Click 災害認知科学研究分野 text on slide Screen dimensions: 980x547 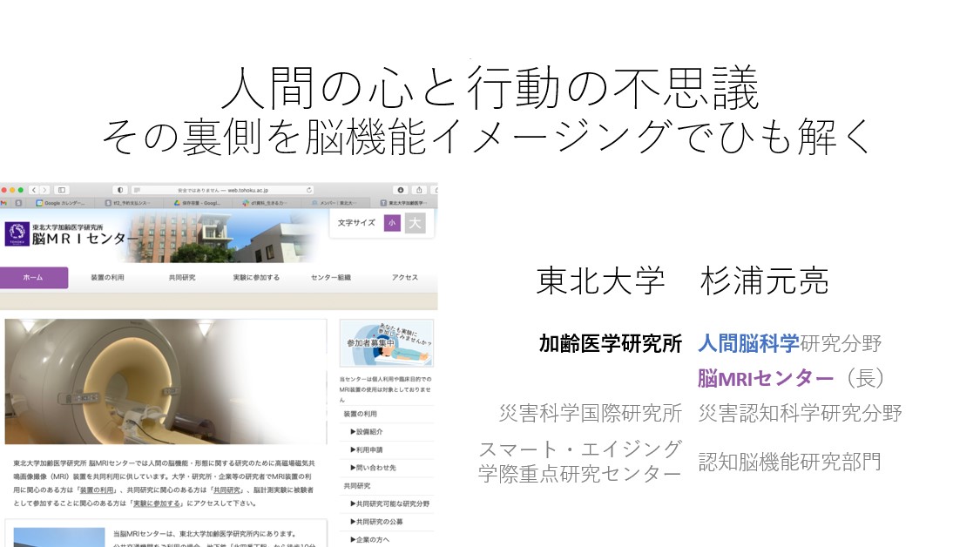click(800, 413)
